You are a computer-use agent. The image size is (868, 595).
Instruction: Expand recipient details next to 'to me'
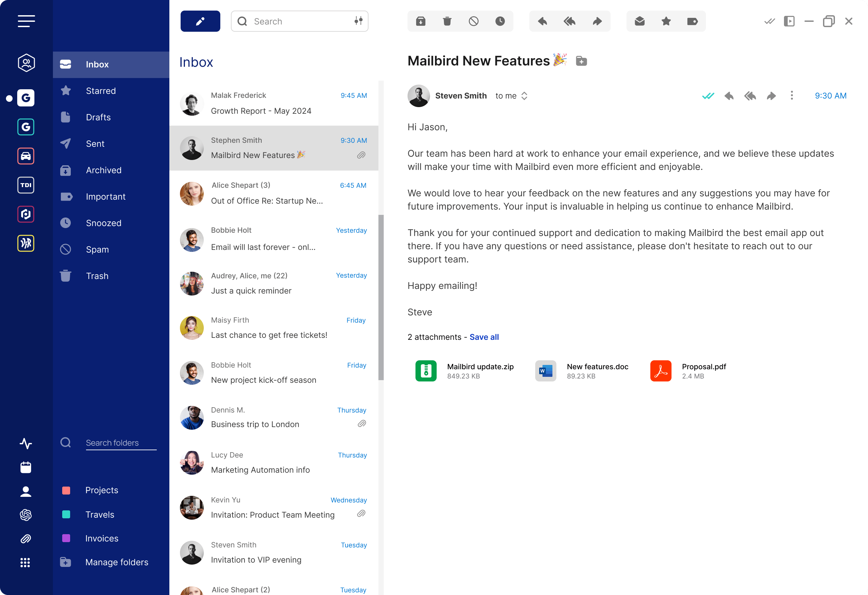[x=524, y=96]
